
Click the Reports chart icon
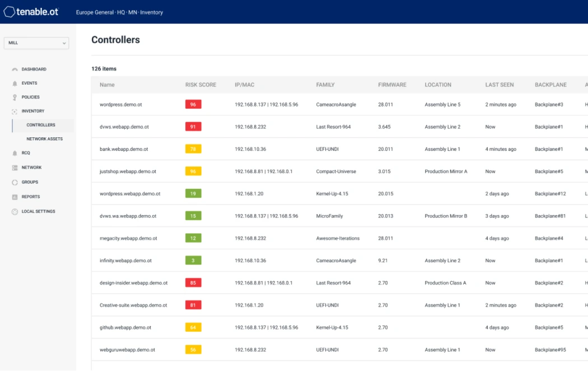[x=15, y=197]
